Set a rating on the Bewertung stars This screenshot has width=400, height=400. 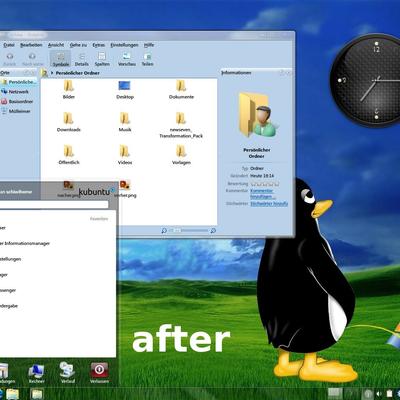click(265, 184)
